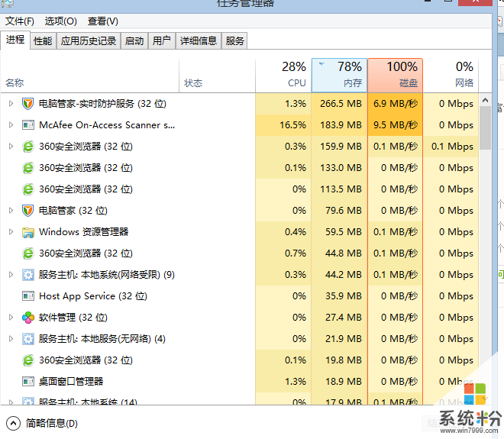Click the Windows 资源管理器 folder icon
This screenshot has width=504, height=439.
(28, 232)
